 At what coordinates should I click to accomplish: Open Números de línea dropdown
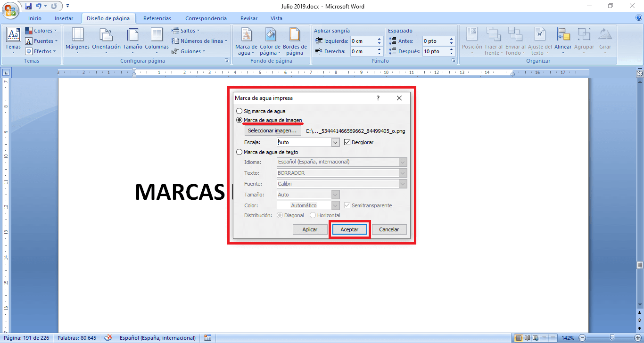point(199,41)
